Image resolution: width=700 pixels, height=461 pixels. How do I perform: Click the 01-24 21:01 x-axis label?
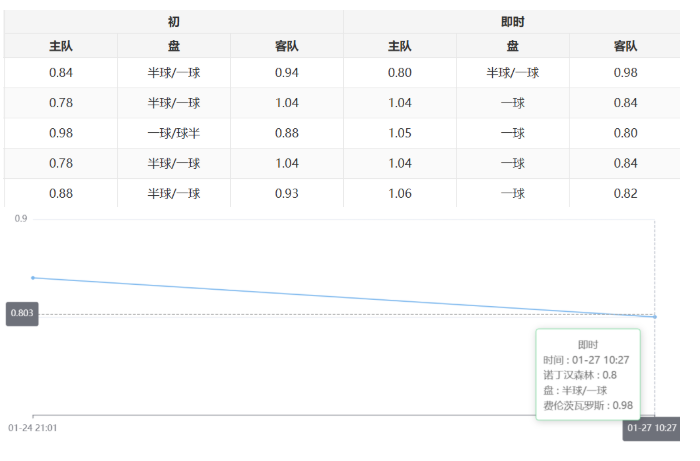[33, 428]
